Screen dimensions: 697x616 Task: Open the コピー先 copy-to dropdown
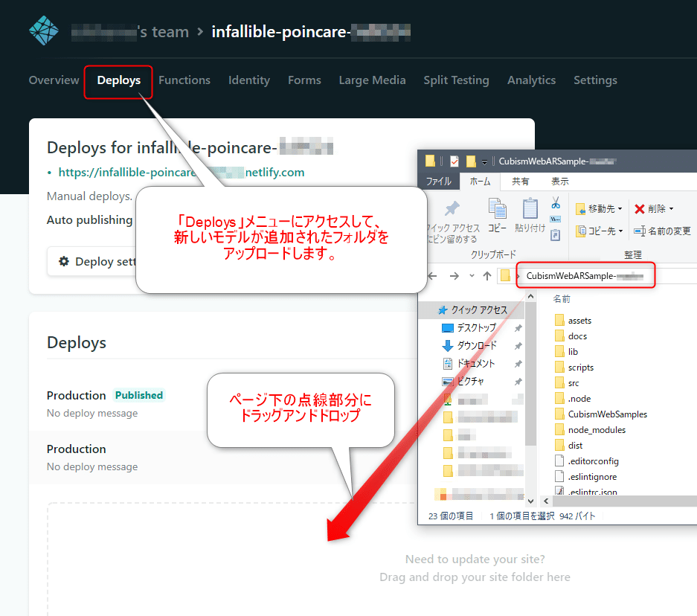pos(600,231)
